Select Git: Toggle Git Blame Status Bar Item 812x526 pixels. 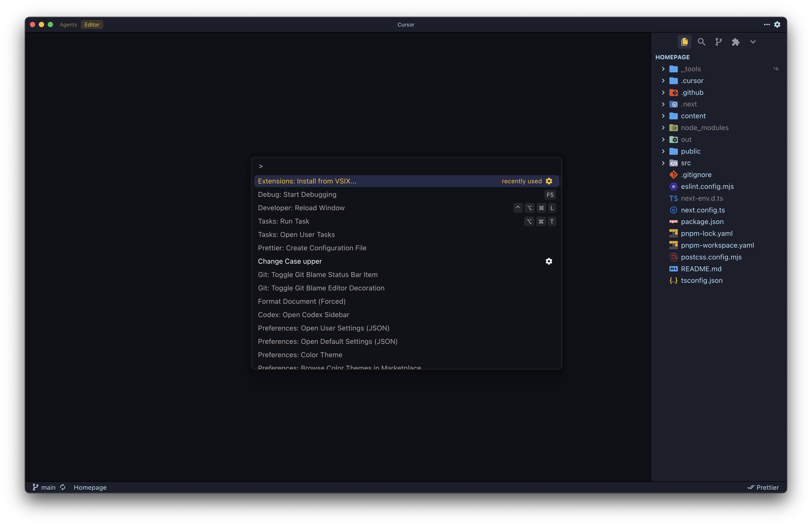318,274
